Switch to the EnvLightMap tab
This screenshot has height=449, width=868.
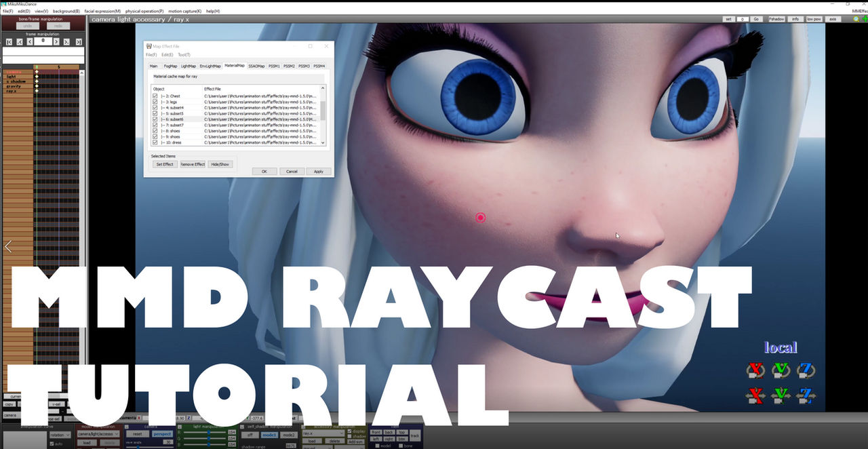coord(210,66)
